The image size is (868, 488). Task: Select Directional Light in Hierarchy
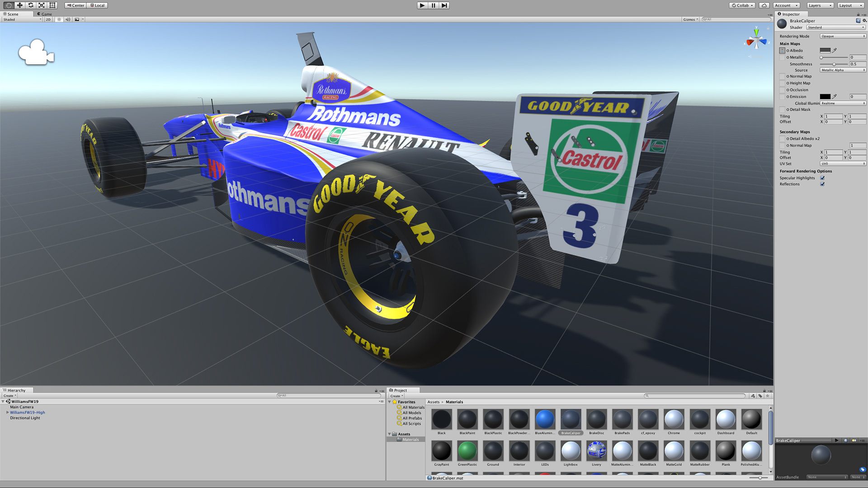coord(25,418)
